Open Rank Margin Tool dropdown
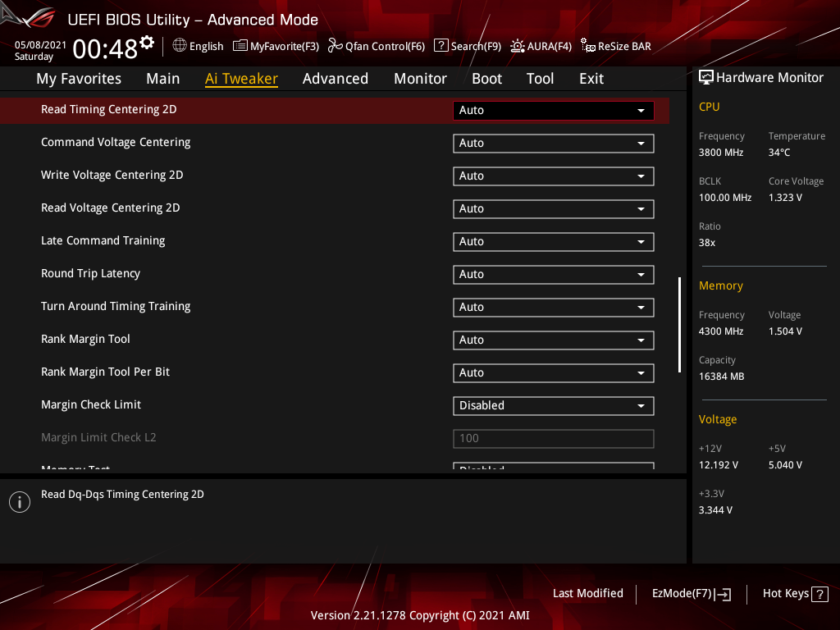 tap(554, 340)
